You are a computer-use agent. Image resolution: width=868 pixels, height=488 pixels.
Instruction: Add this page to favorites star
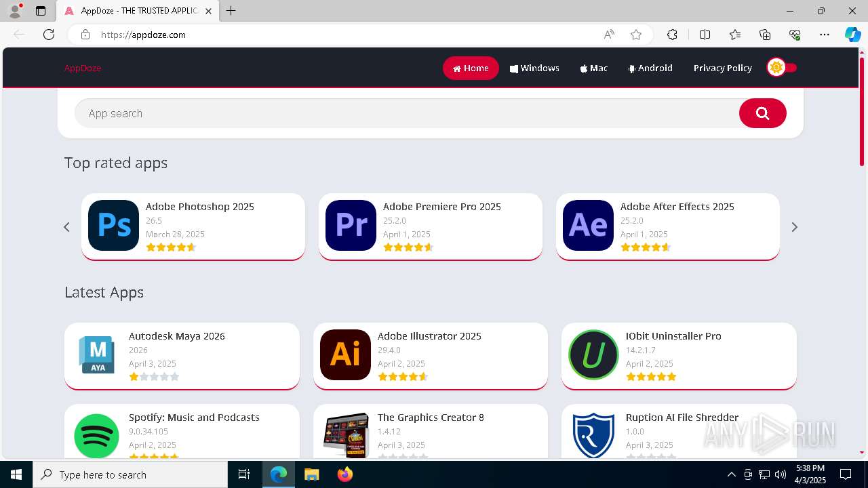coord(635,35)
